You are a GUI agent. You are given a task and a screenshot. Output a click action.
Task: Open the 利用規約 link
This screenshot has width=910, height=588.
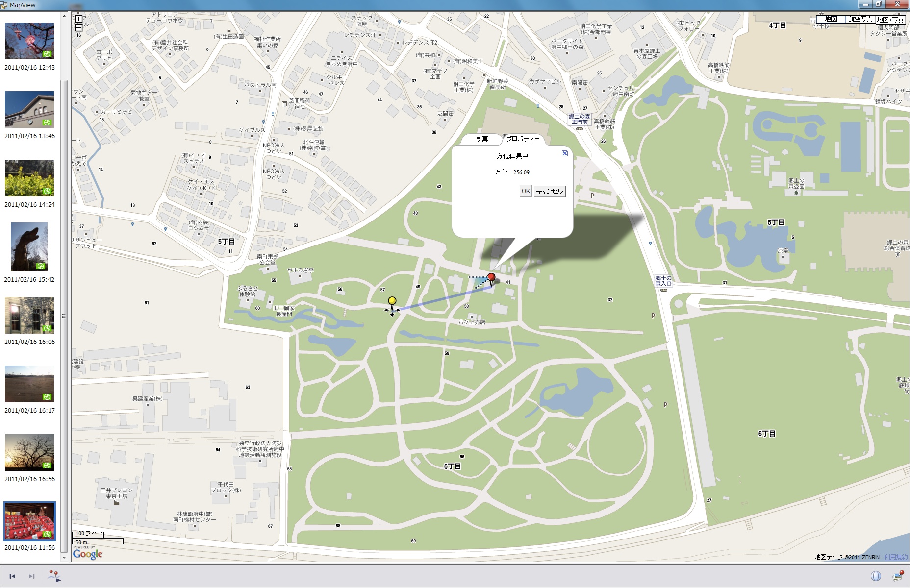pos(896,557)
